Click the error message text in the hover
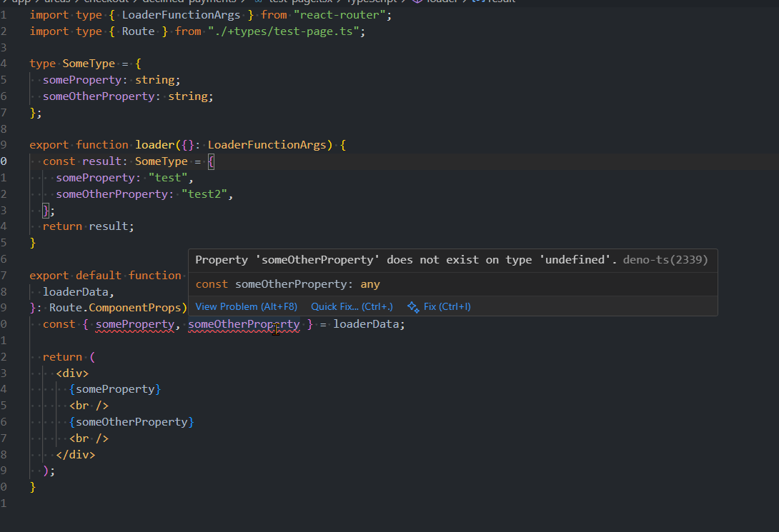The width and height of the screenshot is (779, 532). [406, 260]
